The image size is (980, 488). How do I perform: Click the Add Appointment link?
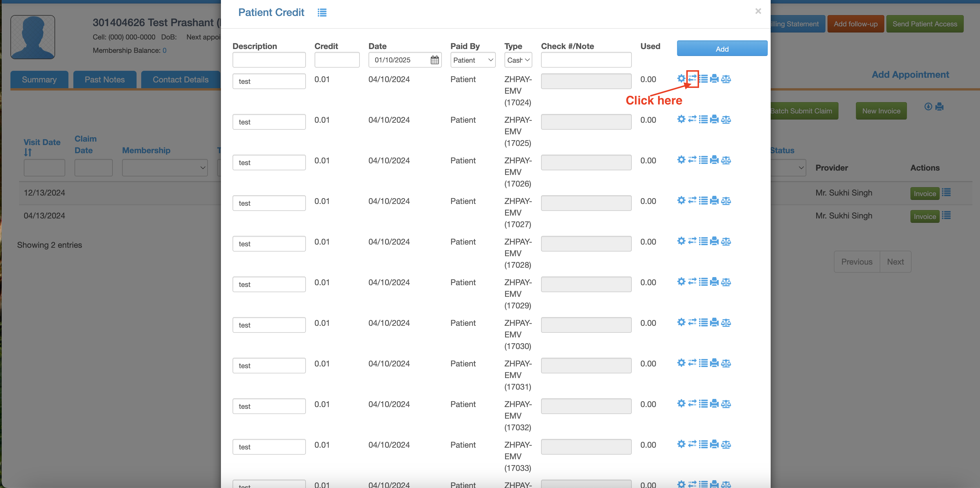click(x=910, y=74)
